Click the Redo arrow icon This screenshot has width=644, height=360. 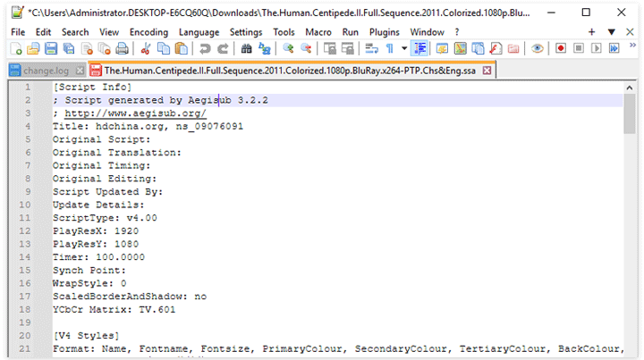[223, 49]
